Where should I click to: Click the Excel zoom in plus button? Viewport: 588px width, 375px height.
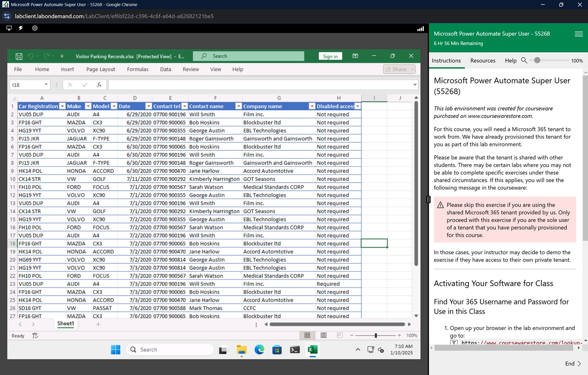[399, 335]
